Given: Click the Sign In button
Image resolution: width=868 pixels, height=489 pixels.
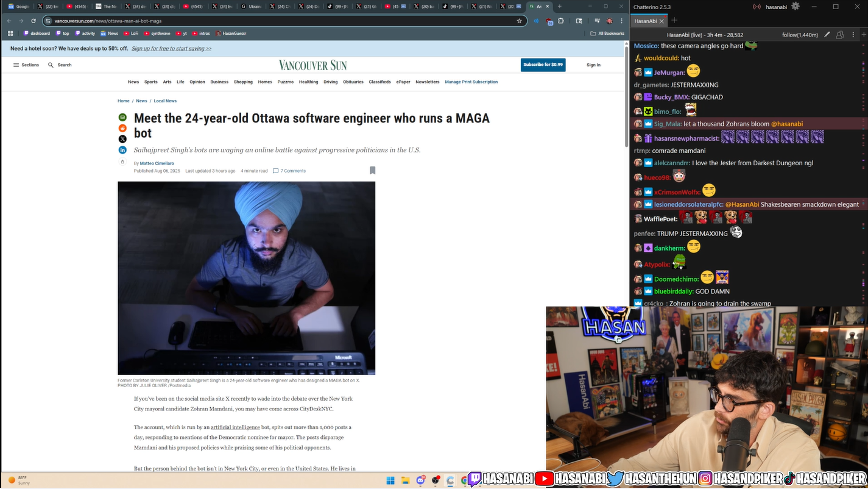Looking at the screenshot, I should point(593,65).
